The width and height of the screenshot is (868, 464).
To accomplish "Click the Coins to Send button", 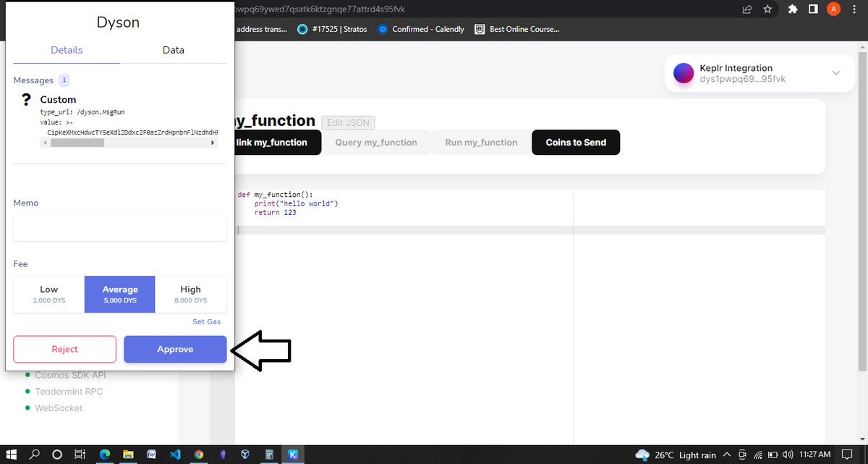I will click(x=576, y=143).
